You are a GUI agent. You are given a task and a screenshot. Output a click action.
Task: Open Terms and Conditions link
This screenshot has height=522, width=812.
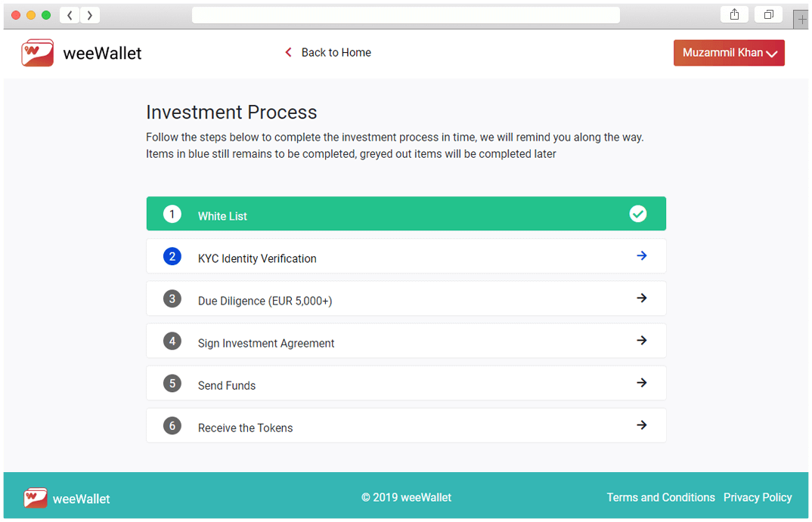click(x=660, y=498)
